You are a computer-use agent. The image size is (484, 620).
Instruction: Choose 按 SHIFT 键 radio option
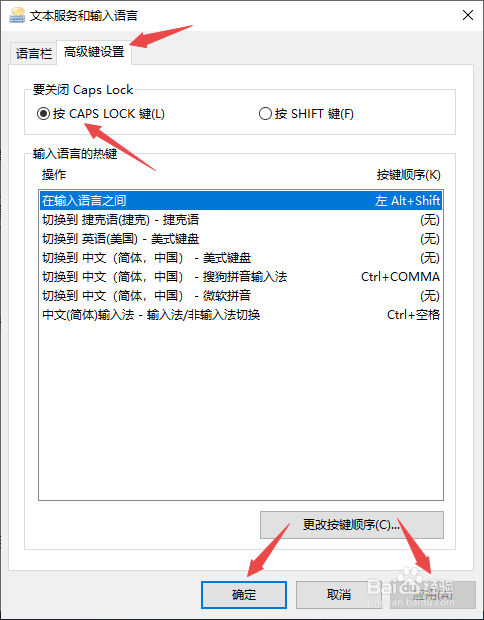click(306, 114)
